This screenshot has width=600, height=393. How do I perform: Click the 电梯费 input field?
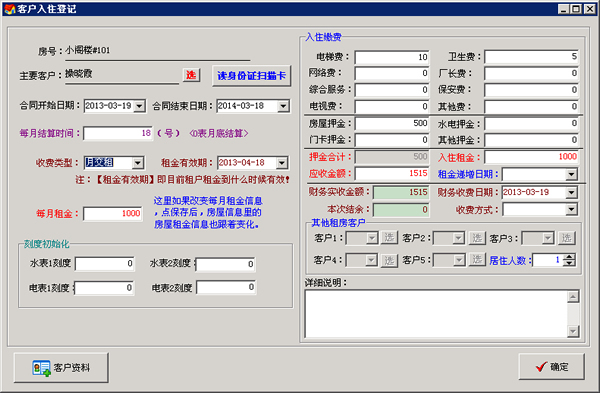pyautogui.click(x=392, y=57)
